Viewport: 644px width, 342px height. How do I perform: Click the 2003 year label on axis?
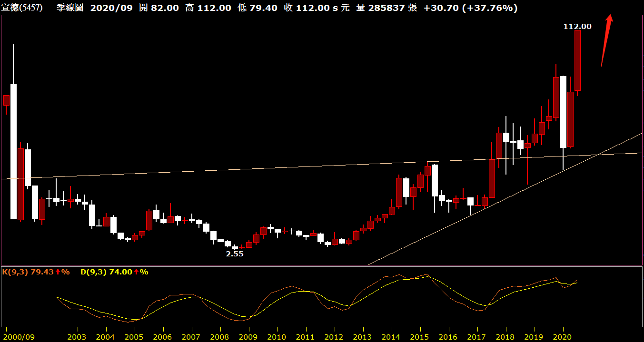click(x=77, y=336)
